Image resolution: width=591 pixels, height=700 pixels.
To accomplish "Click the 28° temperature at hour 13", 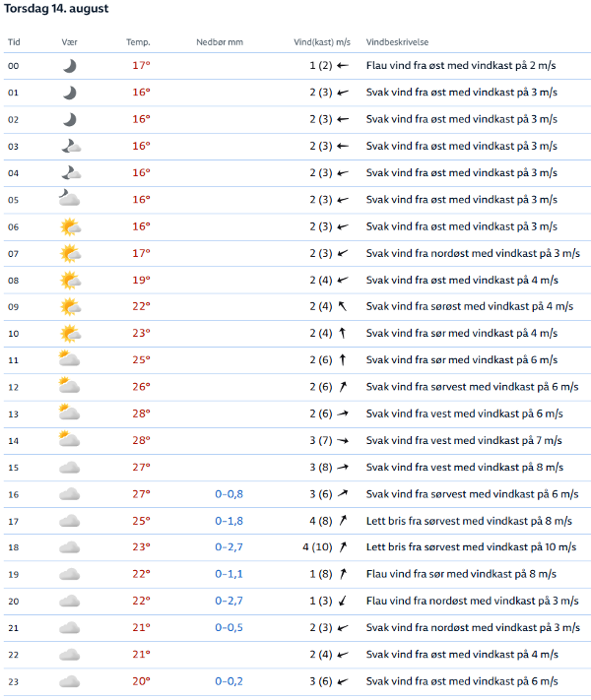I will tap(141, 414).
